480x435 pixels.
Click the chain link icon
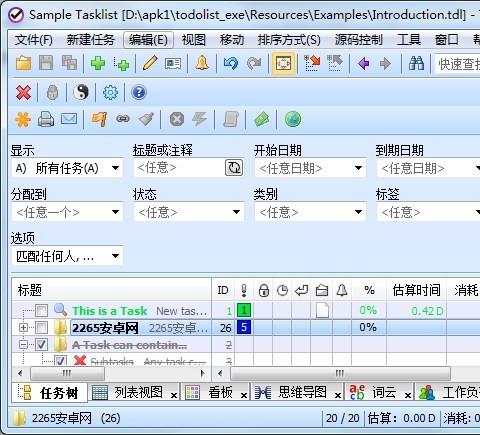click(123, 119)
